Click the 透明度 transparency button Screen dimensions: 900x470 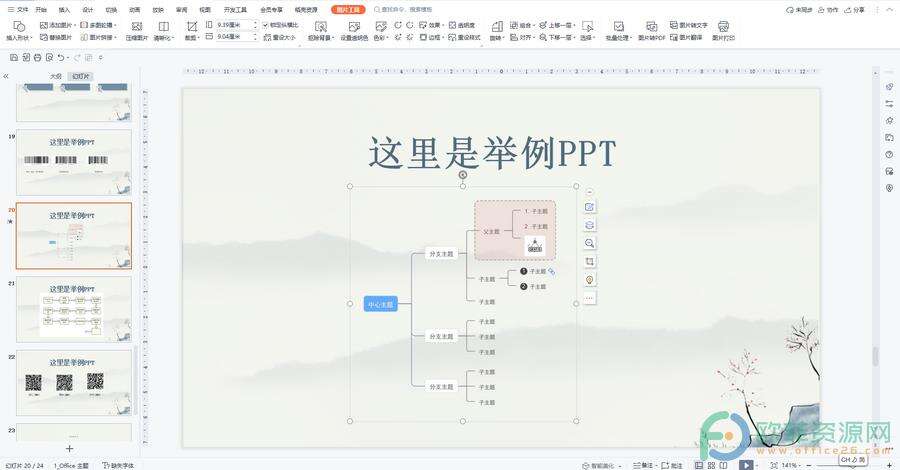(x=461, y=25)
